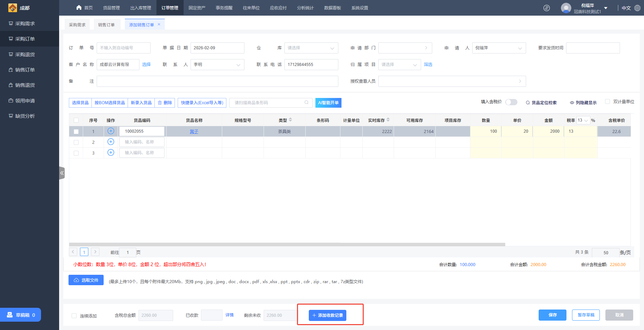Switch to the 采购需求 tab

77,25
